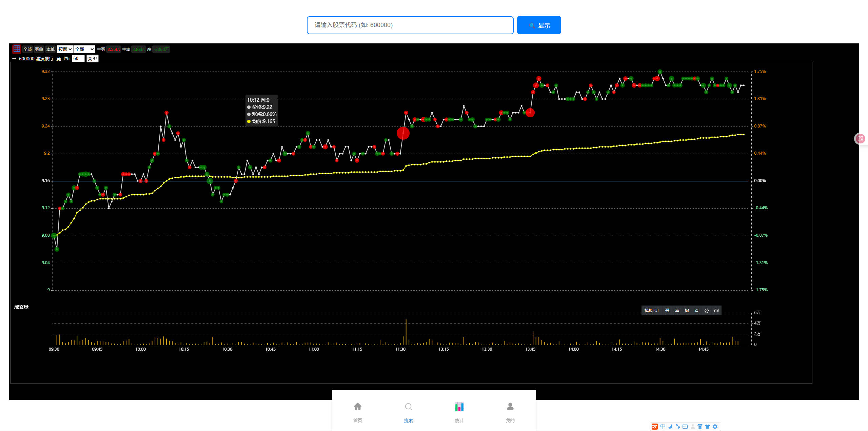Click the large red dot near 11:30
The image size is (868, 431).
[x=403, y=133]
